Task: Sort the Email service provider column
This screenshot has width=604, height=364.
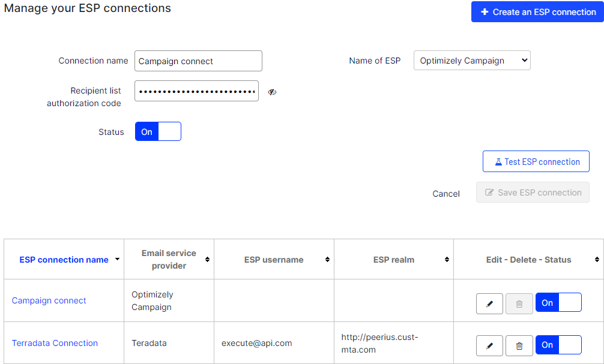Action: click(207, 260)
